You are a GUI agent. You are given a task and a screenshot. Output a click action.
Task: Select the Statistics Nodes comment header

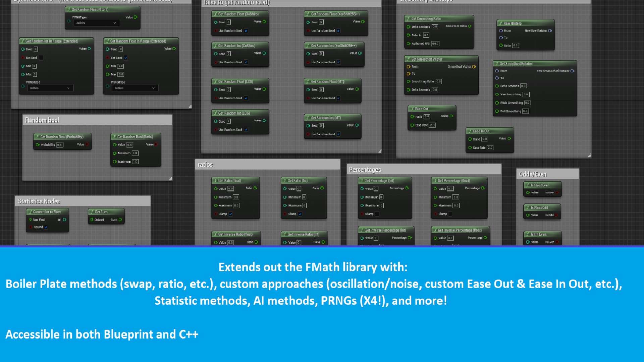pos(83,201)
